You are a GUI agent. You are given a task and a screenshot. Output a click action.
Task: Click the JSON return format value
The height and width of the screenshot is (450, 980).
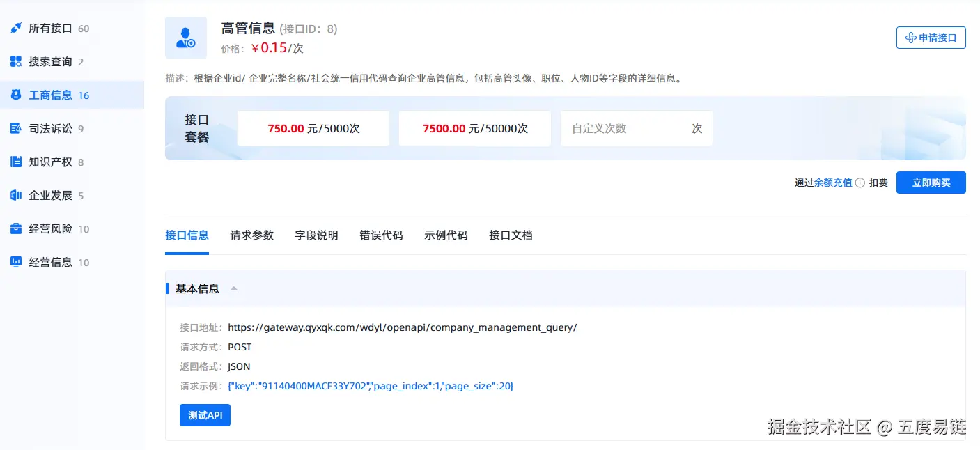point(239,366)
